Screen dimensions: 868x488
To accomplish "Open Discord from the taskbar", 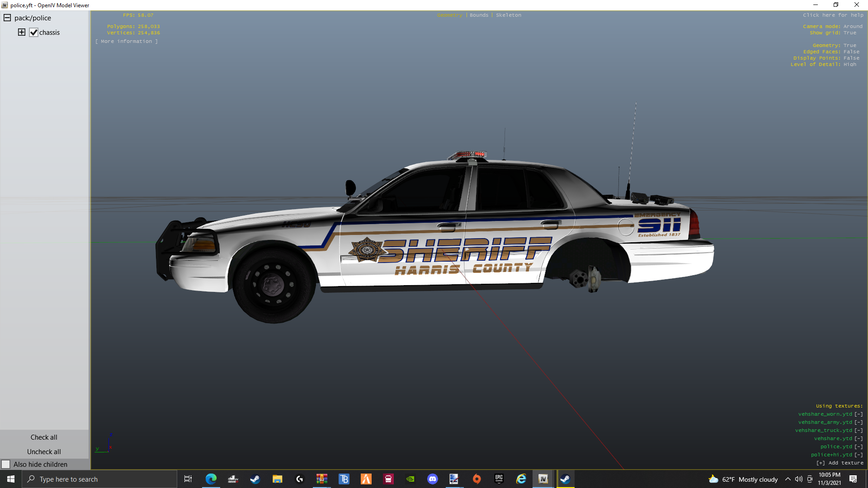I will pos(433,479).
